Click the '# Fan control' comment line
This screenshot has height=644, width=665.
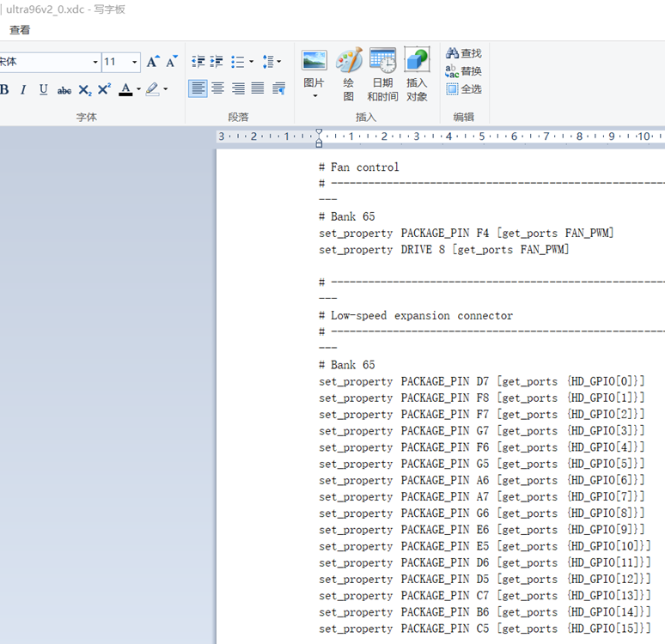pyautogui.click(x=359, y=167)
